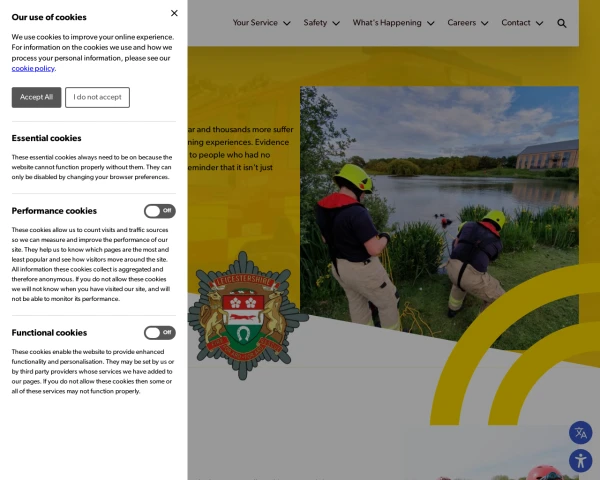This screenshot has height=480, width=600.
Task: Expand the What's Happening chevron
Action: (x=430, y=23)
